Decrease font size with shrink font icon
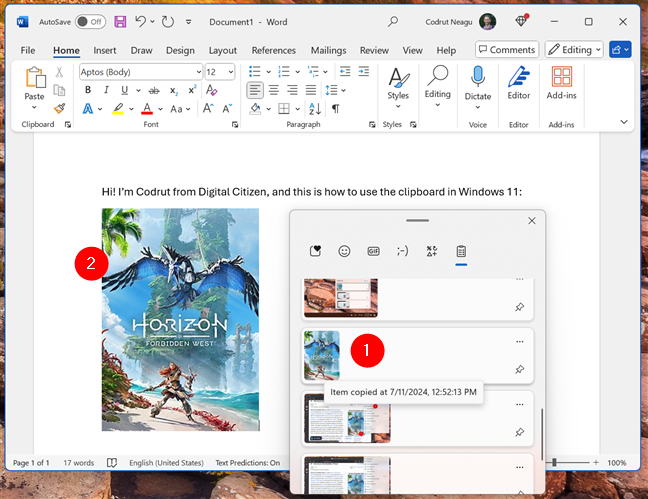Screen dimensions: 648x499 pos(227,109)
